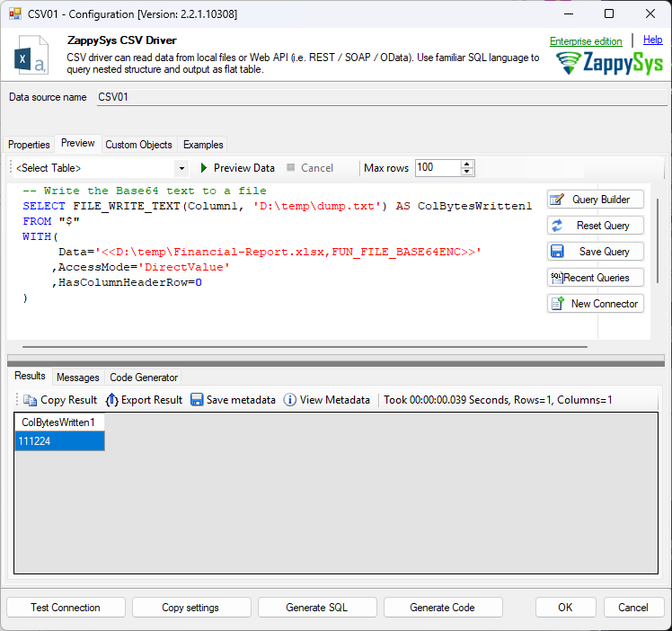Open the Messages tab
This screenshot has width=672, height=631.
coord(77,378)
